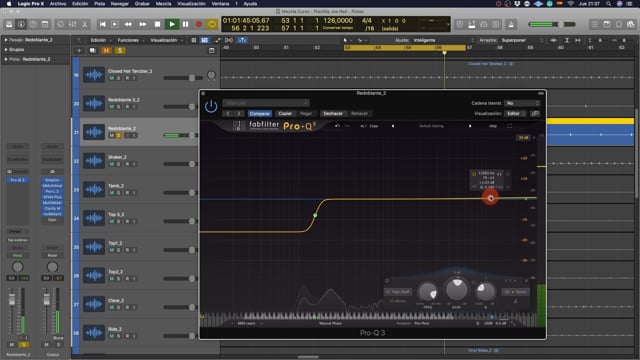
Task: Open the Note Pads icon
Action: point(607,24)
